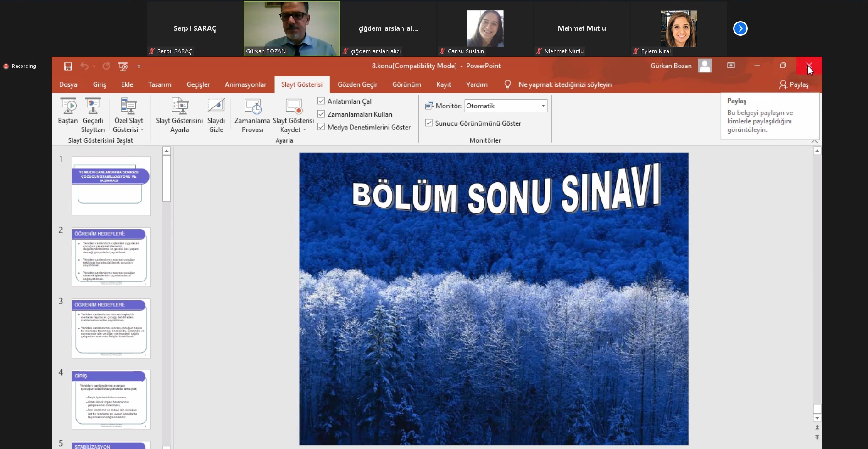Select the Mehmet Mutlu participant tile
The height and width of the screenshot is (449, 868).
582,28
